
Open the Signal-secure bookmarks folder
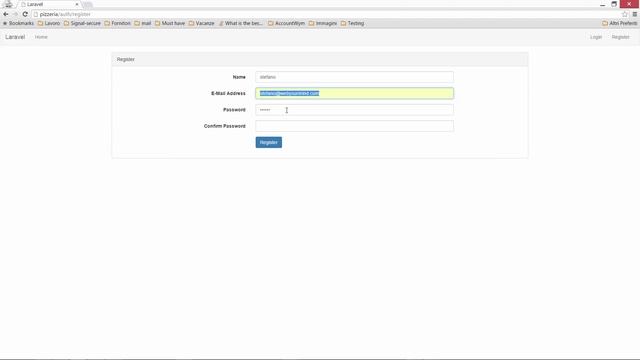tap(82, 23)
